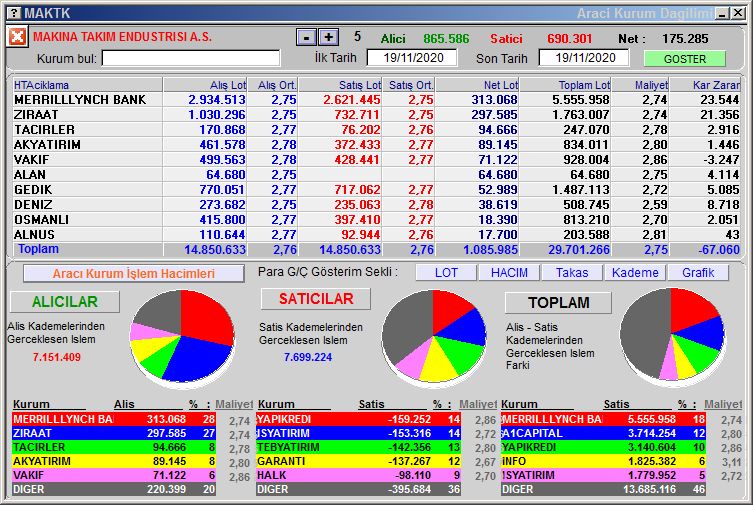
Task: Select the ALNUS row in table
Action: coord(376,234)
